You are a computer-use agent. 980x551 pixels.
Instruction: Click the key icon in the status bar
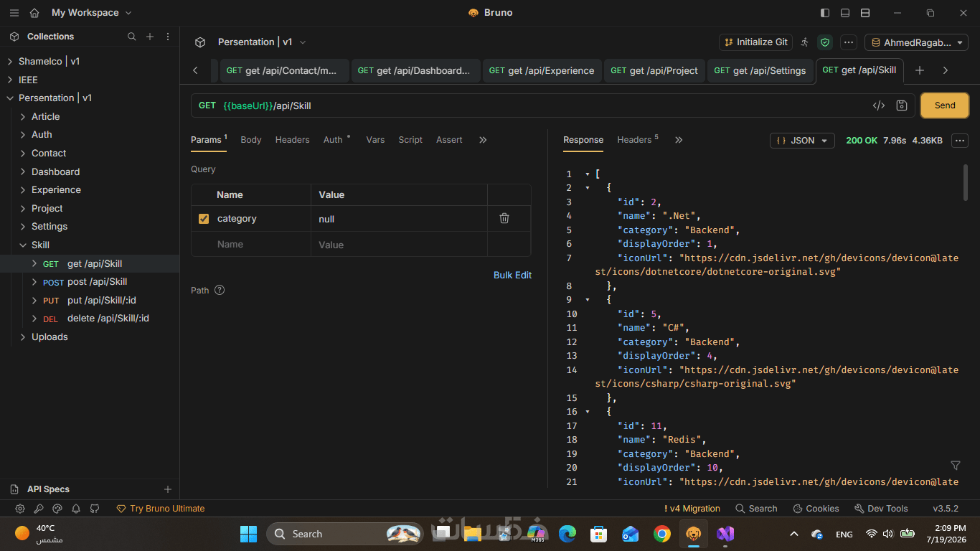click(39, 509)
